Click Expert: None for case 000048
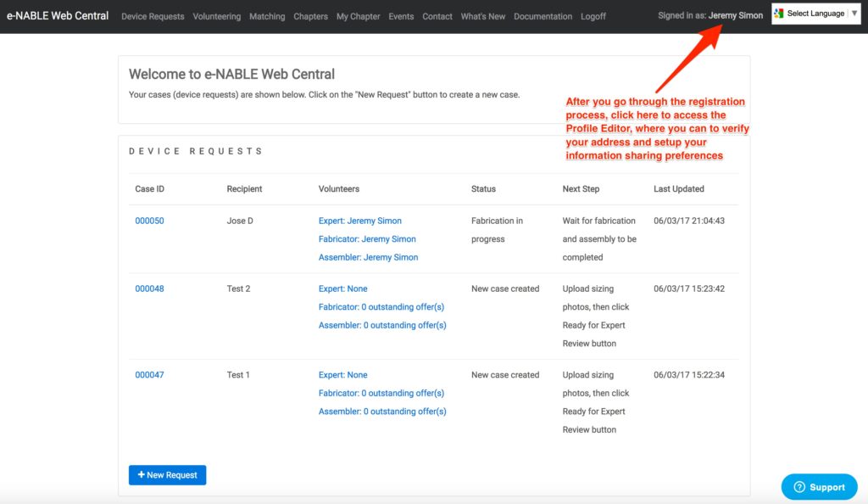 tap(342, 288)
